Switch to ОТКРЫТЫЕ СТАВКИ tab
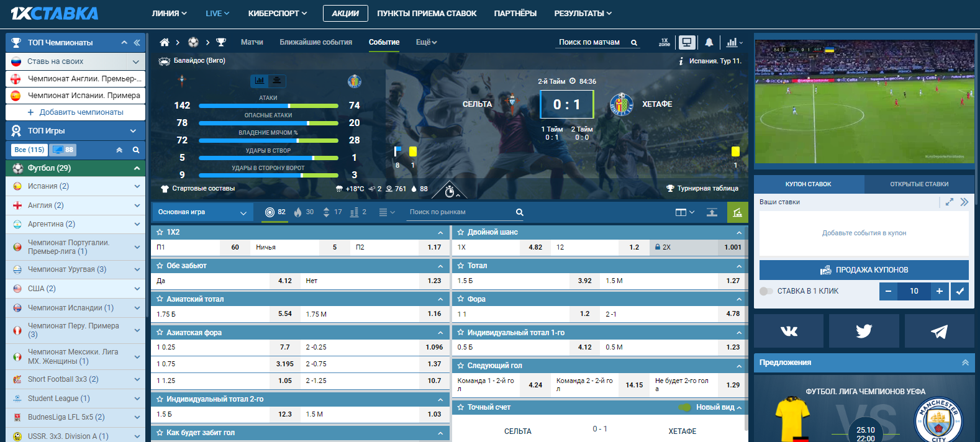This screenshot has height=442, width=980. (919, 184)
